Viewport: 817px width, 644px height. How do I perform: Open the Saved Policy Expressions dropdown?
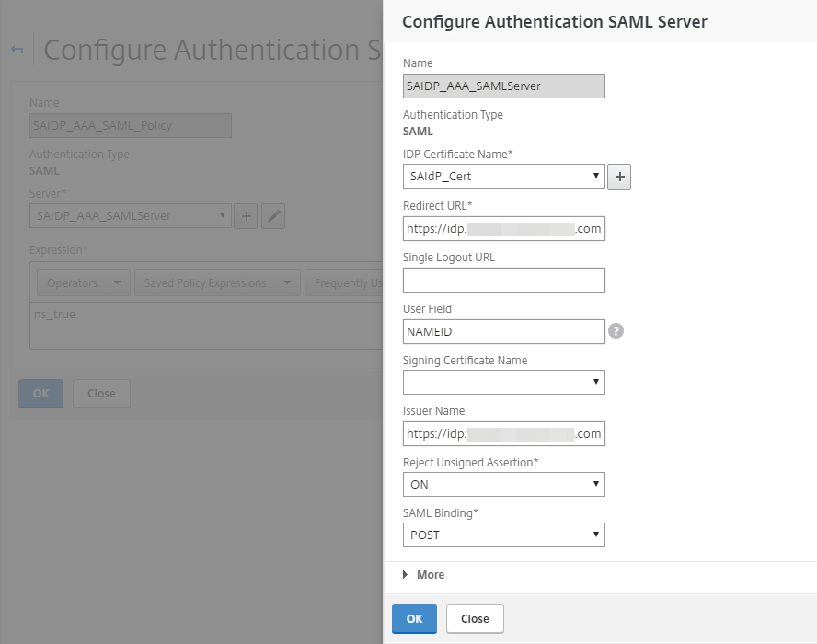pyautogui.click(x=217, y=283)
